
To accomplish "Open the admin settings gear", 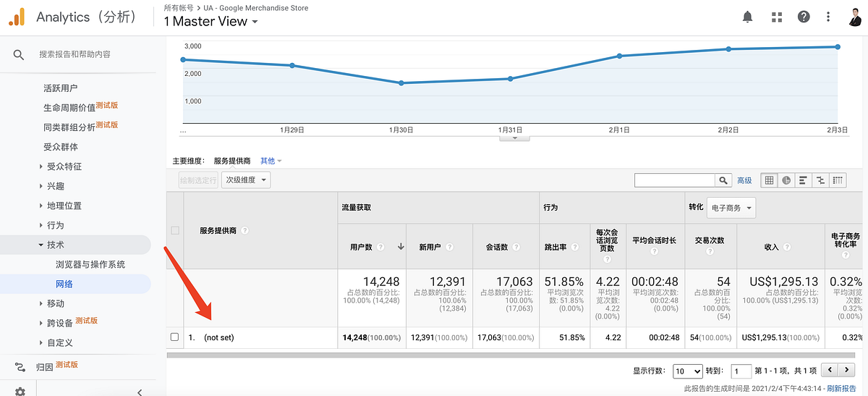I will (x=20, y=391).
